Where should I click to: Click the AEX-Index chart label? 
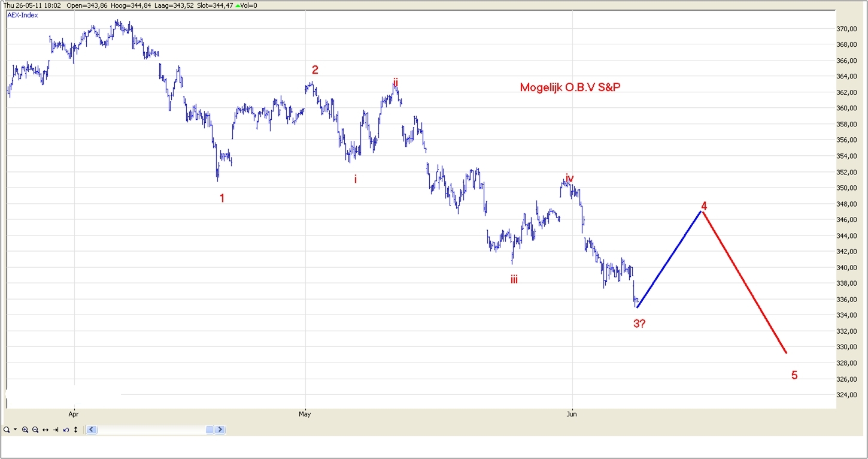coord(23,15)
